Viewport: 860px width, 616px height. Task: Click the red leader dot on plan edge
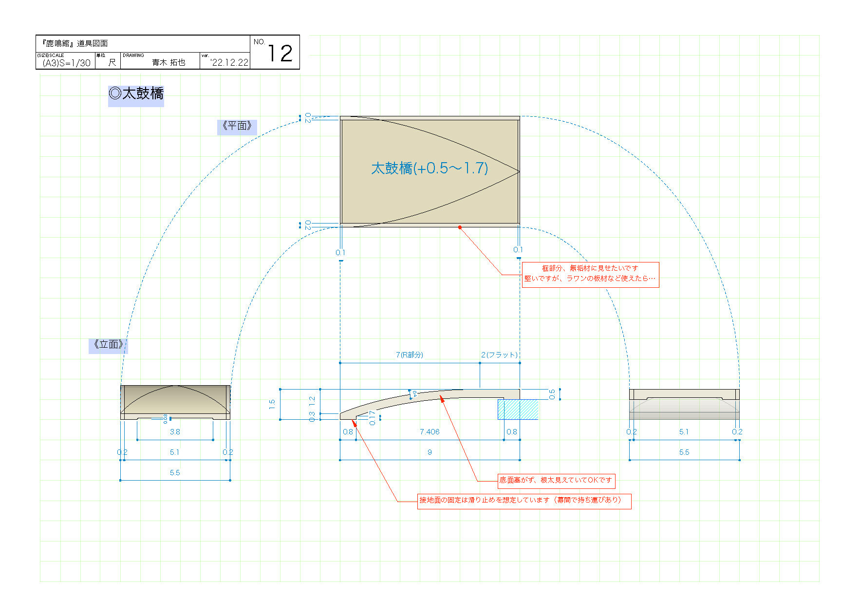(x=459, y=227)
